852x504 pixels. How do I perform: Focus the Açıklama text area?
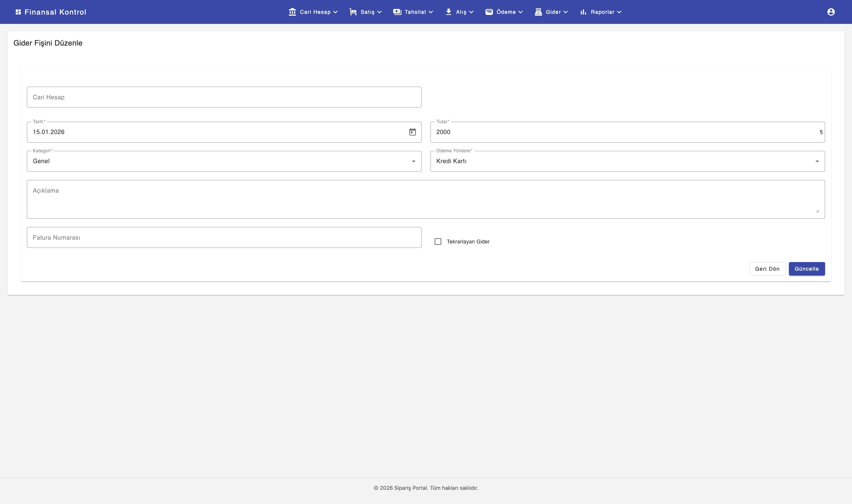(426, 199)
